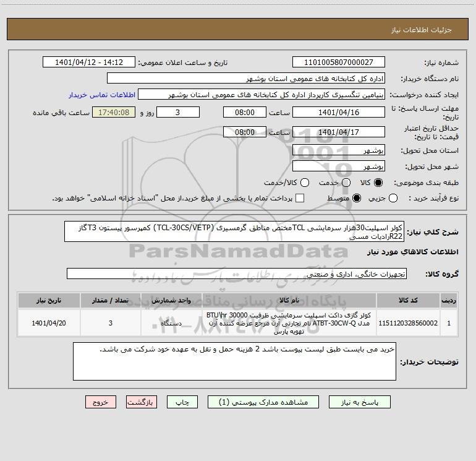The width and height of the screenshot is (476, 461).
Task: Click the unit cell دستگاه
Action: click(171, 323)
